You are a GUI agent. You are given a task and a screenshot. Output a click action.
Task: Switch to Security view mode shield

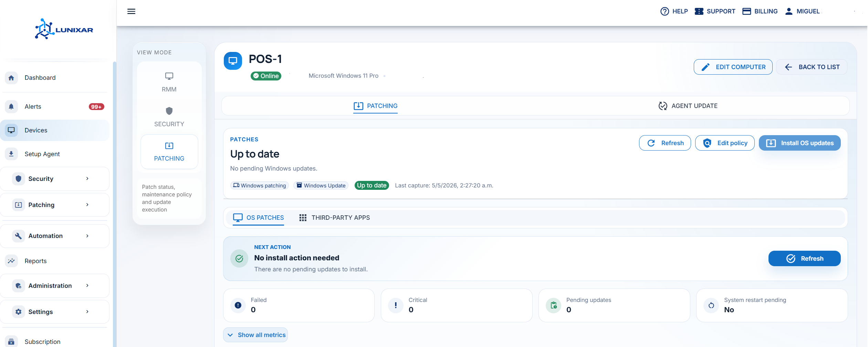point(169,111)
